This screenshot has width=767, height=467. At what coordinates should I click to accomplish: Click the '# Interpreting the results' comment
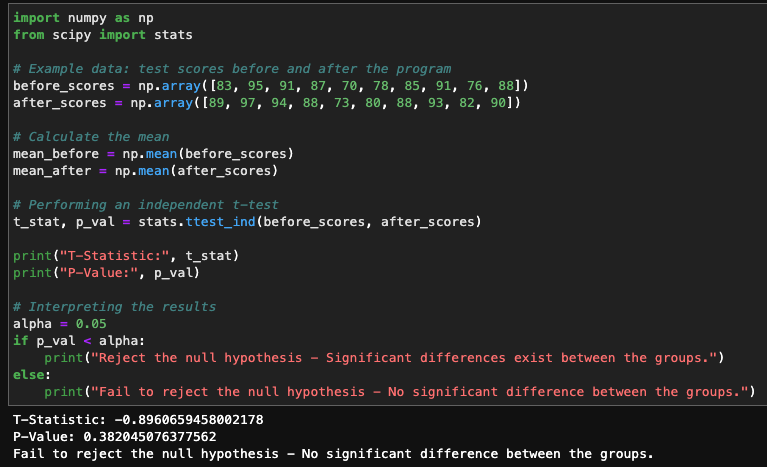(x=114, y=307)
